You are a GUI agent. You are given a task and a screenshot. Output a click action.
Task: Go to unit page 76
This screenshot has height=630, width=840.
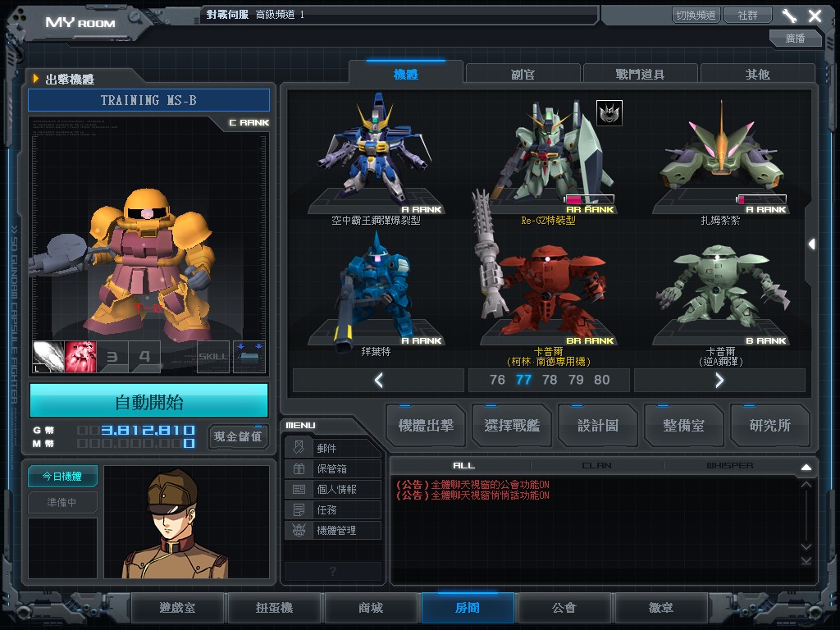click(497, 380)
